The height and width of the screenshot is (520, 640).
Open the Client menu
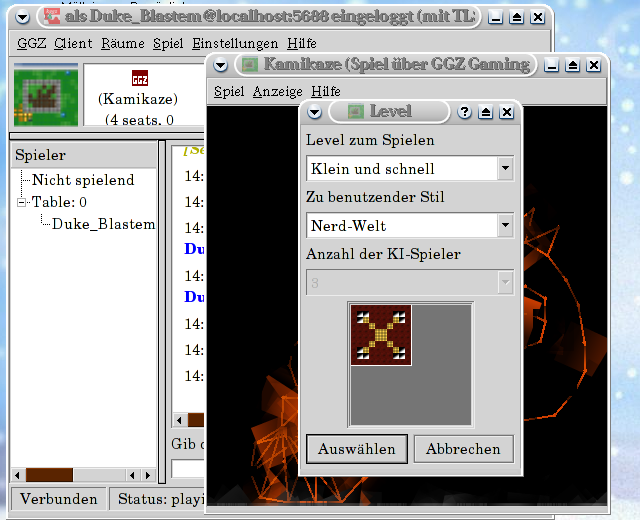(x=73, y=43)
